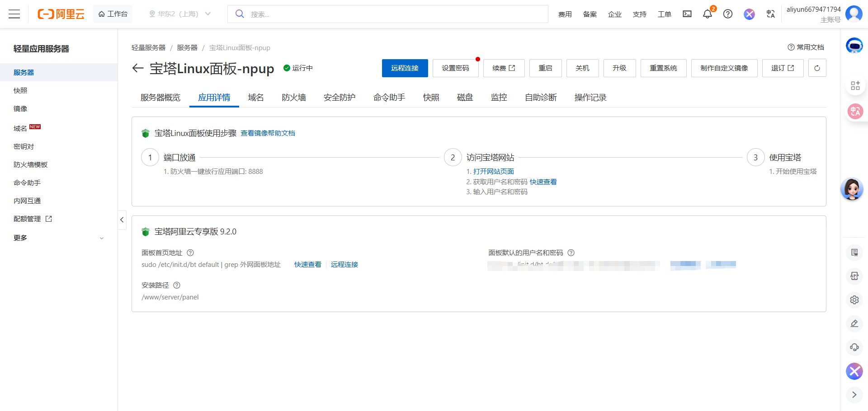Expand the right sidebar with the chevron
Screen dimensions: 868x411
pyautogui.click(x=854, y=395)
